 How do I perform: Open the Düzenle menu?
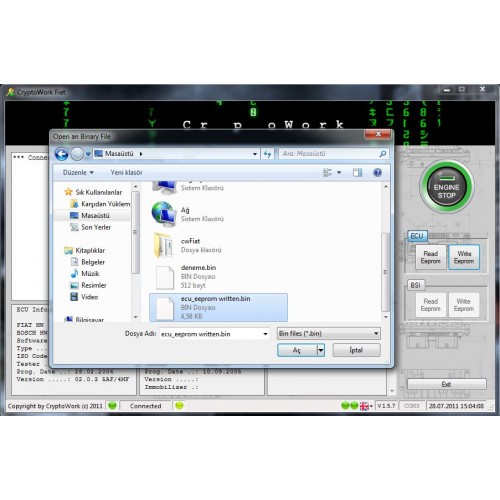pos(78,172)
